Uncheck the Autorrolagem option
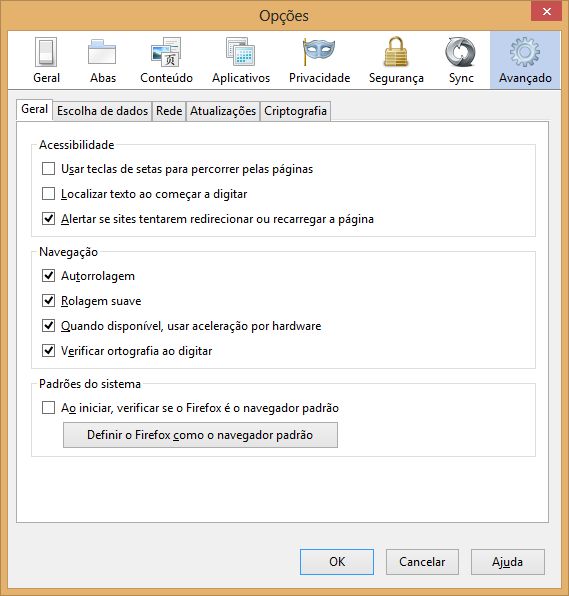Screen dimensions: 569x596 tap(48, 276)
